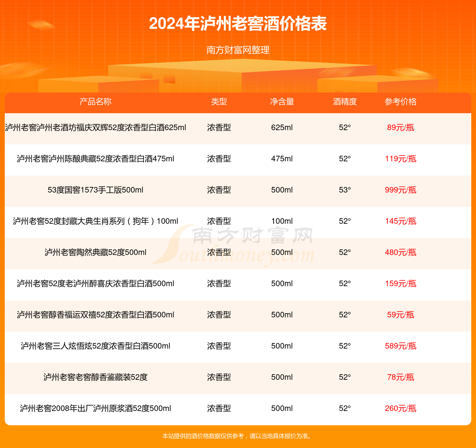The image size is (476, 448).
Task: Click the 78元/瓶 price
Action: coord(401,377)
